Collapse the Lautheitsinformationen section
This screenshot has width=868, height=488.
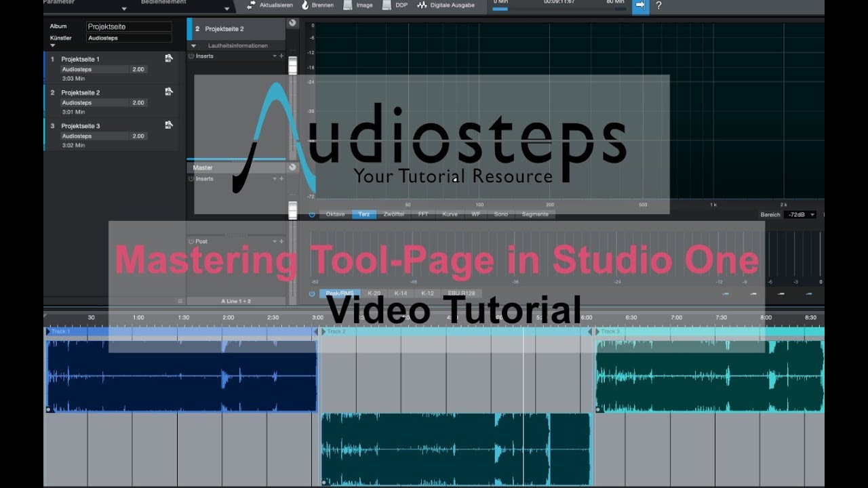[193, 45]
